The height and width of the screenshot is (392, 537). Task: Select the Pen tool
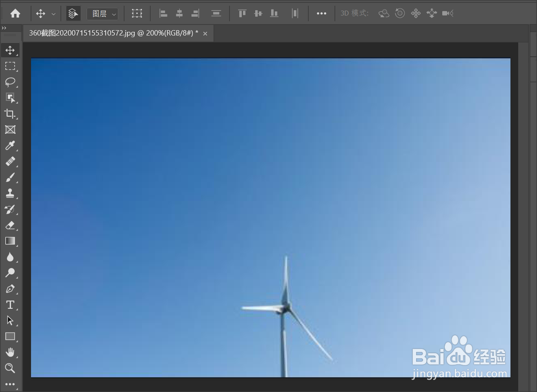pyautogui.click(x=10, y=289)
